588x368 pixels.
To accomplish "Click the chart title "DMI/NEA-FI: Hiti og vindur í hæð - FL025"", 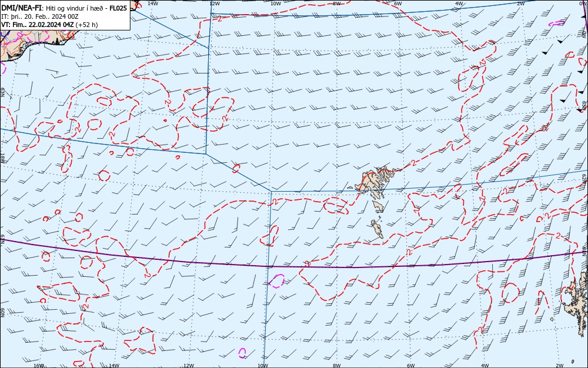I will pyautogui.click(x=64, y=8).
